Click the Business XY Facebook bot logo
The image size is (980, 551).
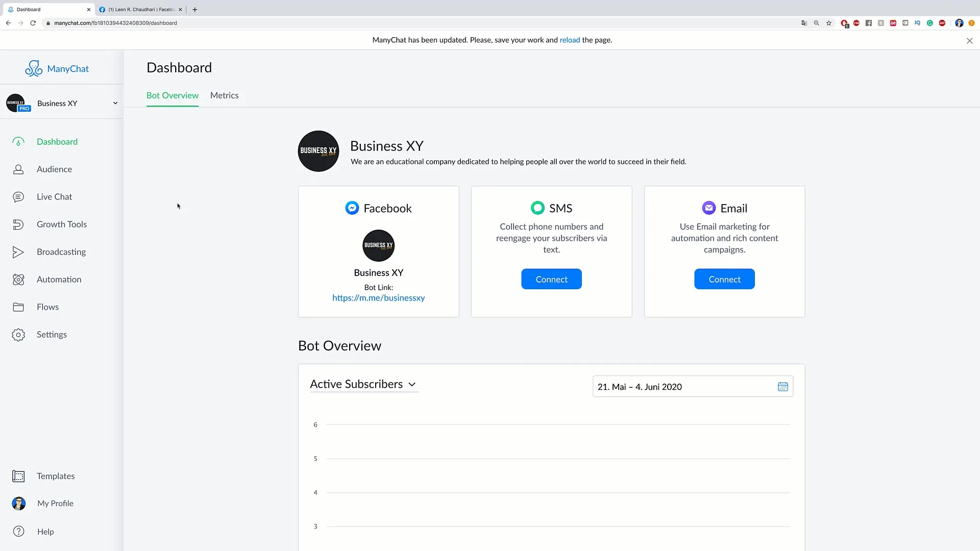pyautogui.click(x=378, y=245)
